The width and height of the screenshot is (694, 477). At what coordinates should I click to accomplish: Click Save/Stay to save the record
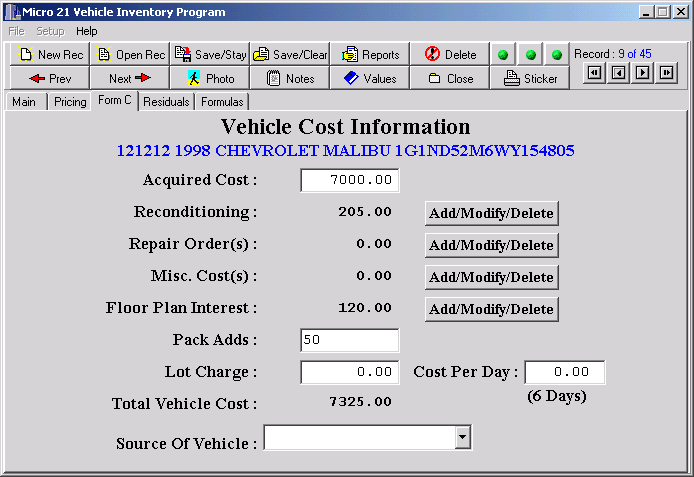(x=210, y=54)
